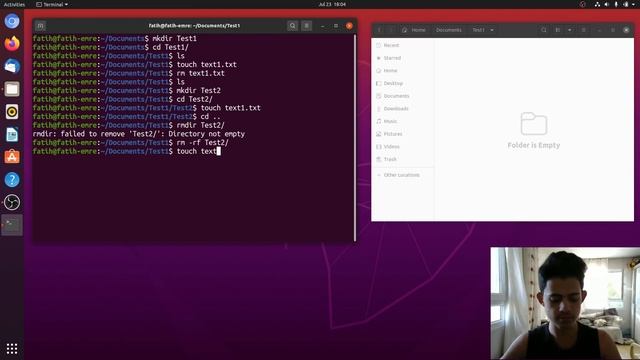Open the Terminal search button
The image size is (640, 360).
coord(292,26)
